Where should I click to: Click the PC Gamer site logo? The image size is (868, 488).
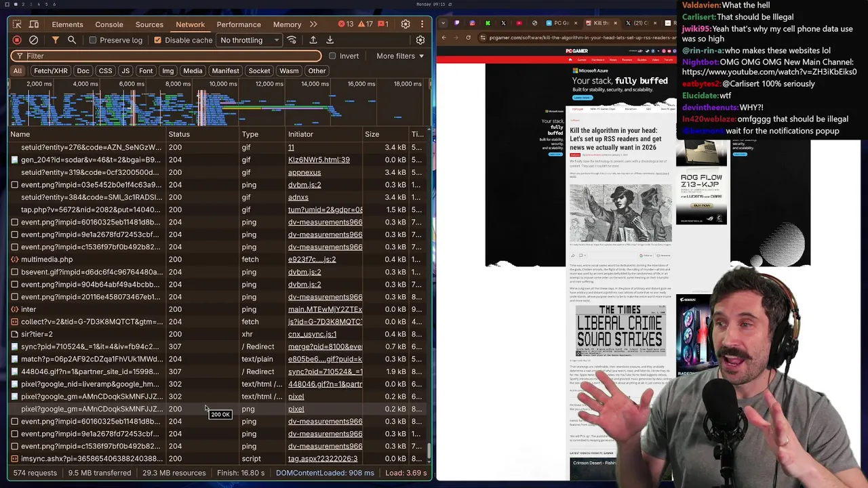point(576,51)
